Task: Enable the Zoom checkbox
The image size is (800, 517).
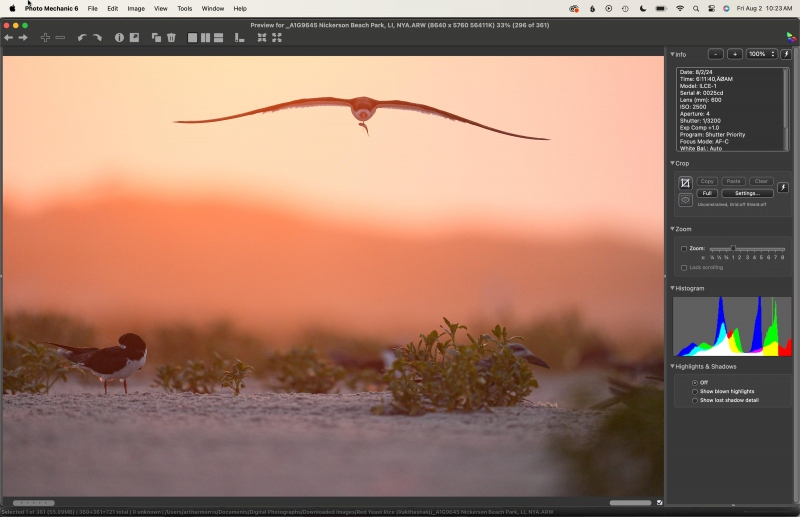Action: pyautogui.click(x=684, y=249)
